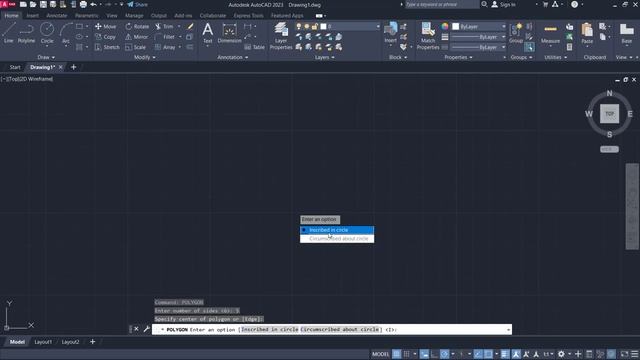This screenshot has width=640, height=360.
Task: Expand the Layers panel
Action: click(324, 58)
